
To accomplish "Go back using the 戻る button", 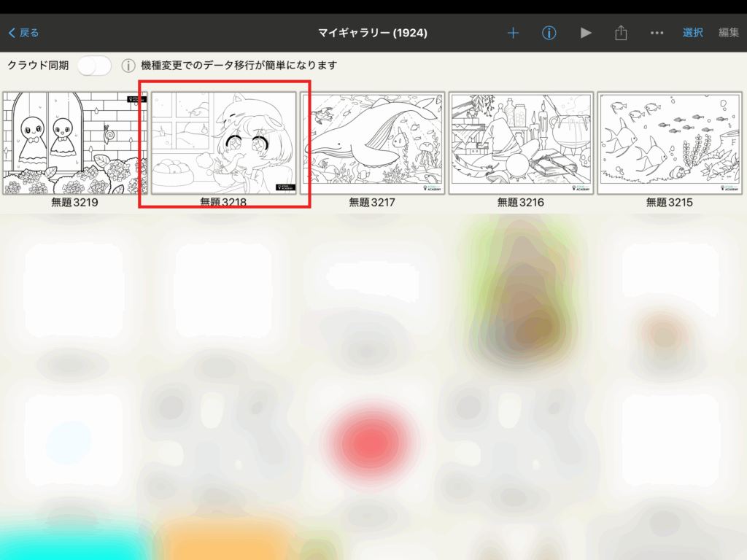I will click(24, 33).
